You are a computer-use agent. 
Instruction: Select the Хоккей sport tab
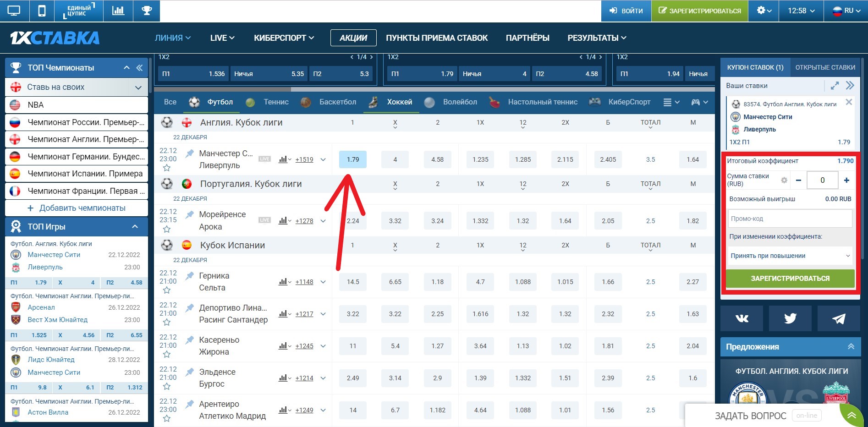(x=391, y=102)
